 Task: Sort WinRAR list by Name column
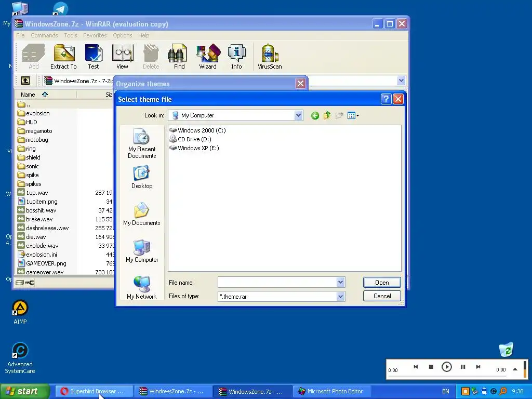pos(46,95)
